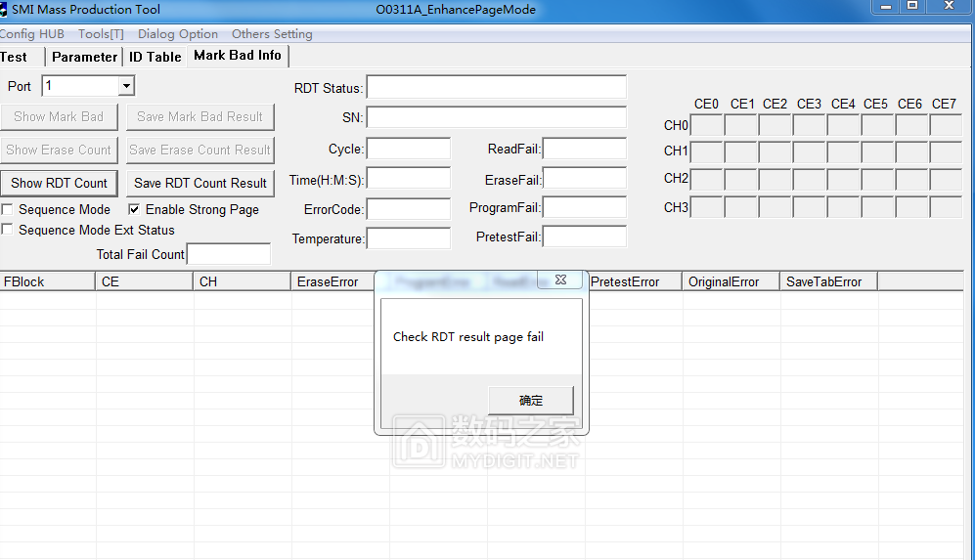Screen dimensions: 975x560
Task: Click the PretestError column header
Action: [x=634, y=281]
